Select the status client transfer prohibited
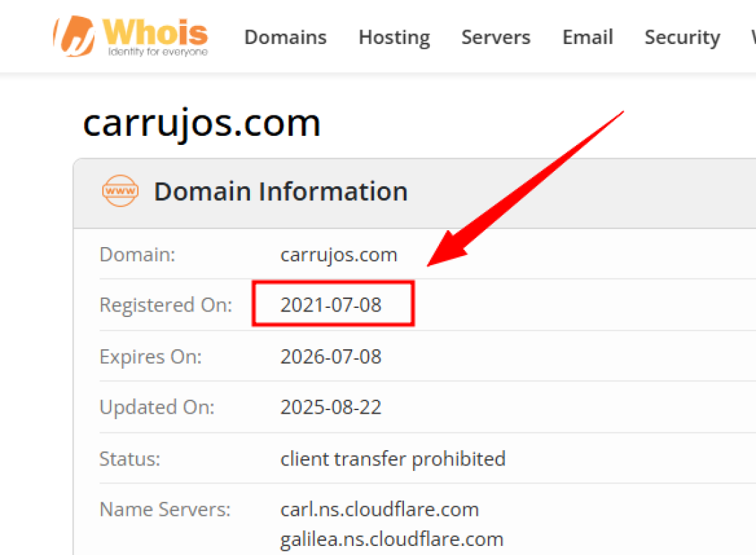This screenshot has height=555, width=756. point(393,459)
